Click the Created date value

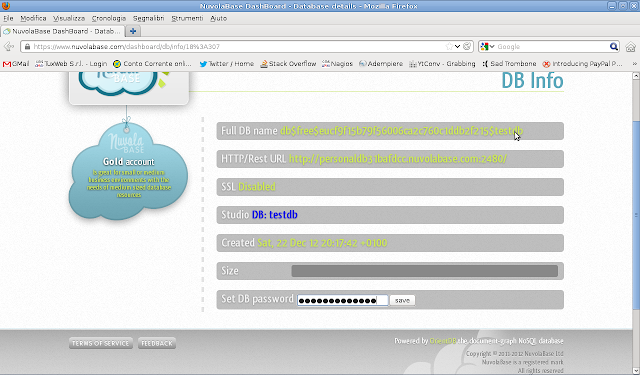pyautogui.click(x=322, y=243)
